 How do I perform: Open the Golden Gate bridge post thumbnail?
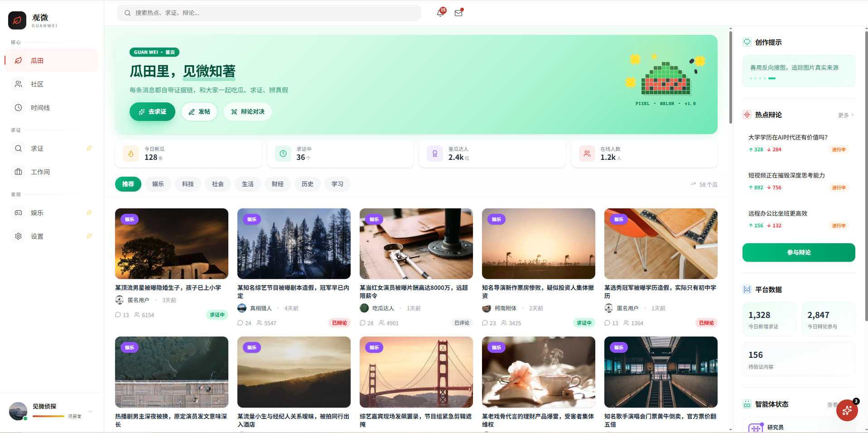[416, 372]
